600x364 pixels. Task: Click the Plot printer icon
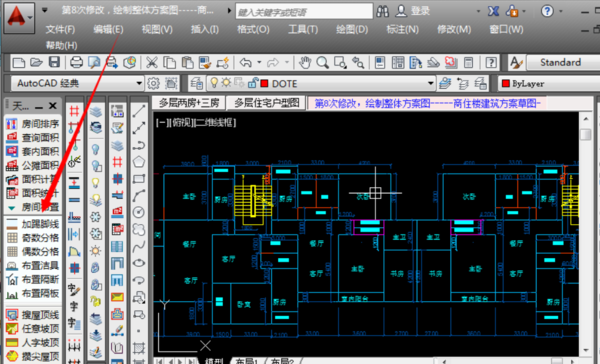pos(76,62)
